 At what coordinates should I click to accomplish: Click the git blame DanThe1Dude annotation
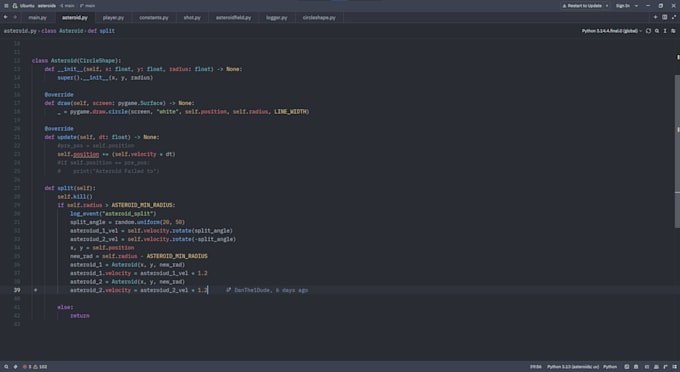coord(267,290)
